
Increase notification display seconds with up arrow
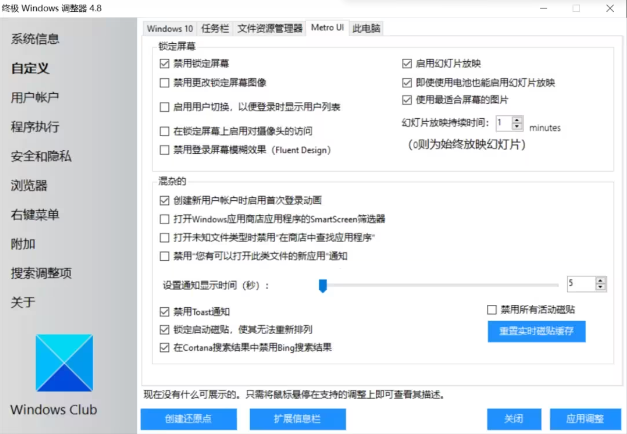tap(600, 280)
